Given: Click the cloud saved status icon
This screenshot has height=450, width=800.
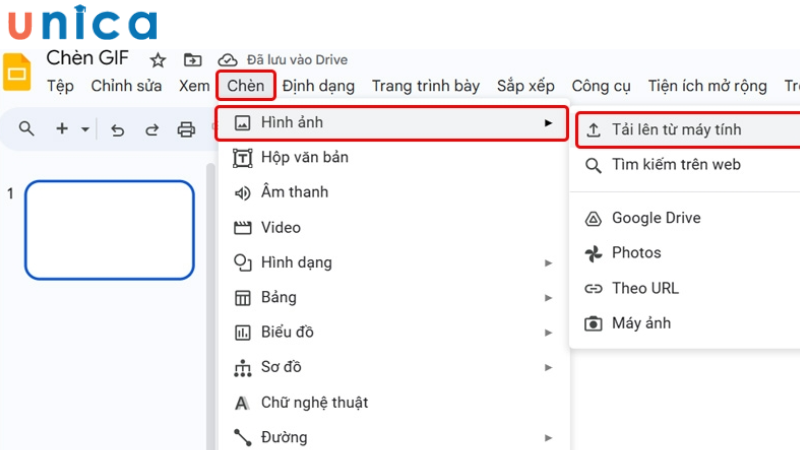Looking at the screenshot, I should 228,60.
